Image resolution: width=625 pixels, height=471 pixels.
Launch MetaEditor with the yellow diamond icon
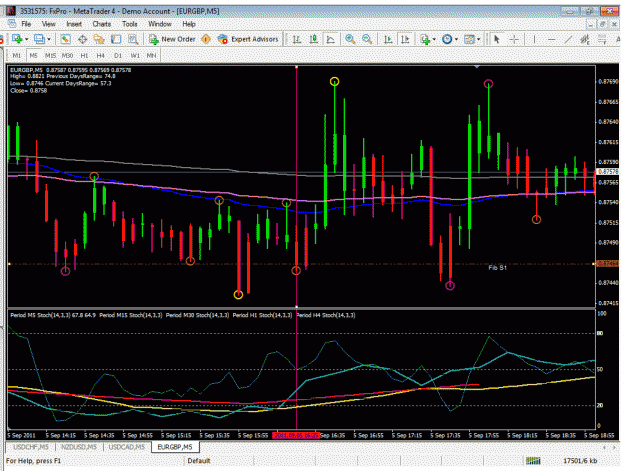tap(206, 39)
